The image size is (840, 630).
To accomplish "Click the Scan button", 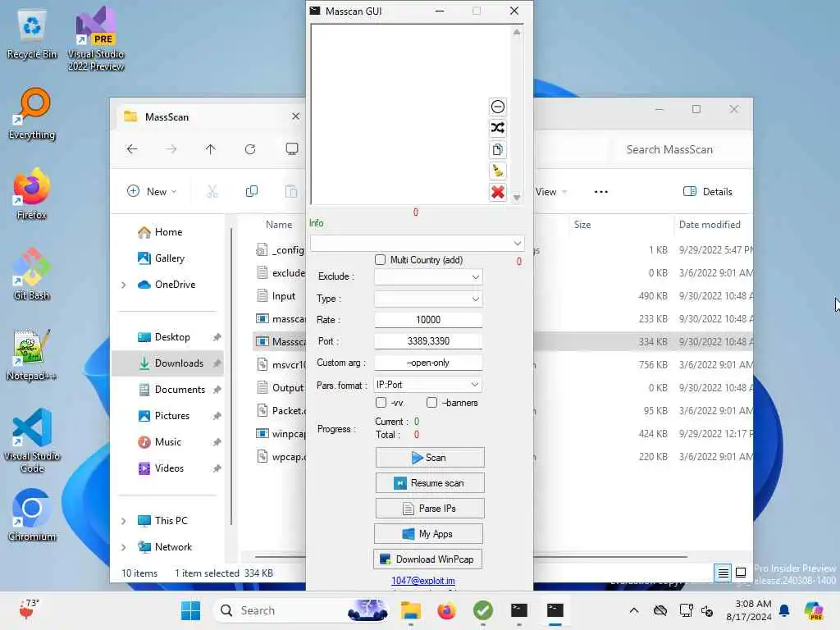I will point(430,458).
